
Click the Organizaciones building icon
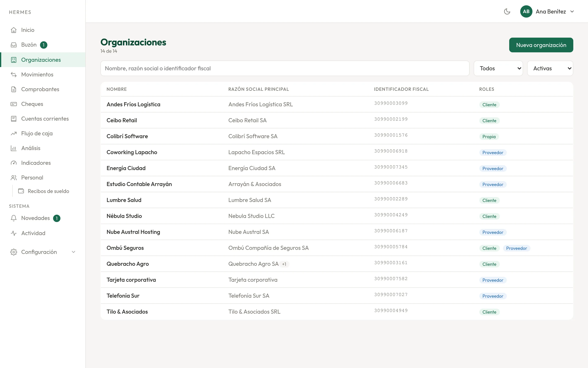tap(14, 60)
